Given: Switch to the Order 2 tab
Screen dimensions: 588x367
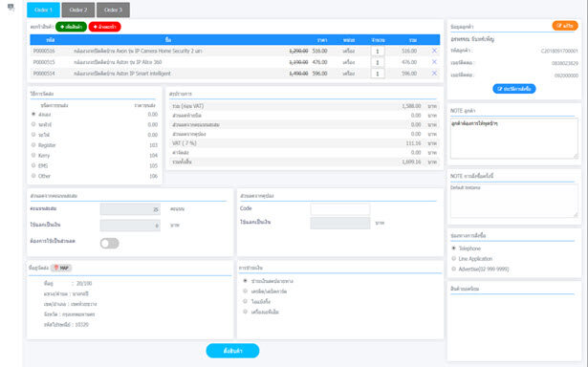Looking at the screenshot, I should tap(78, 10).
